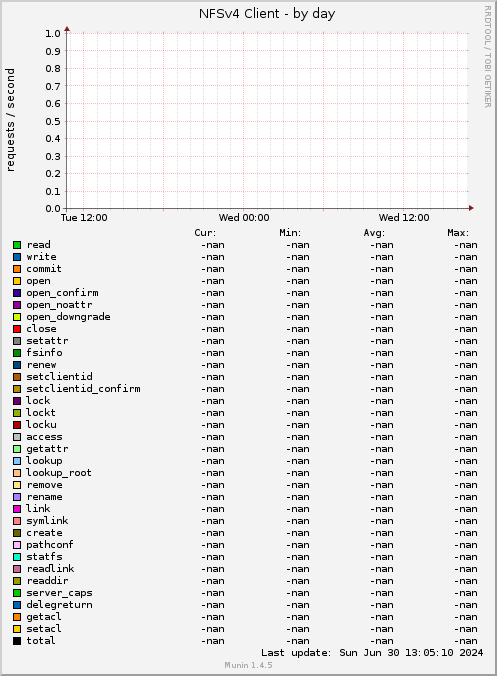Select the 'getacl' legend label
This screenshot has height=676, width=497.
tap(44, 617)
